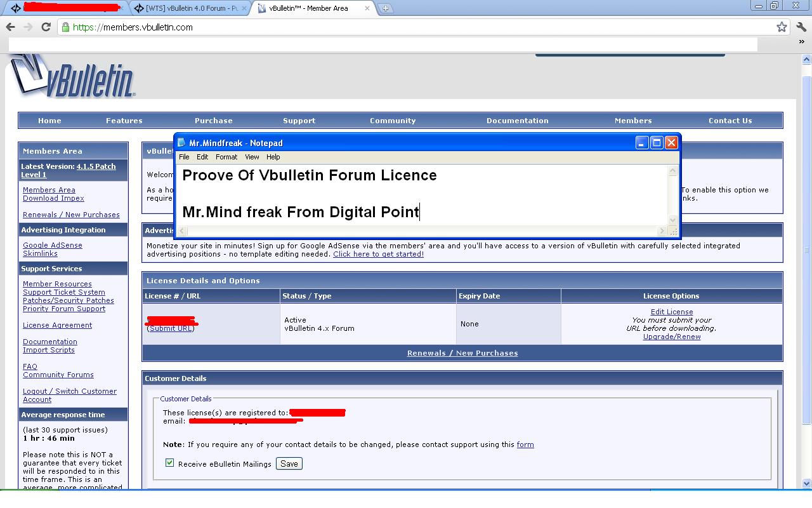Click the contact support form link
The width and height of the screenshot is (812, 508).
(525, 444)
